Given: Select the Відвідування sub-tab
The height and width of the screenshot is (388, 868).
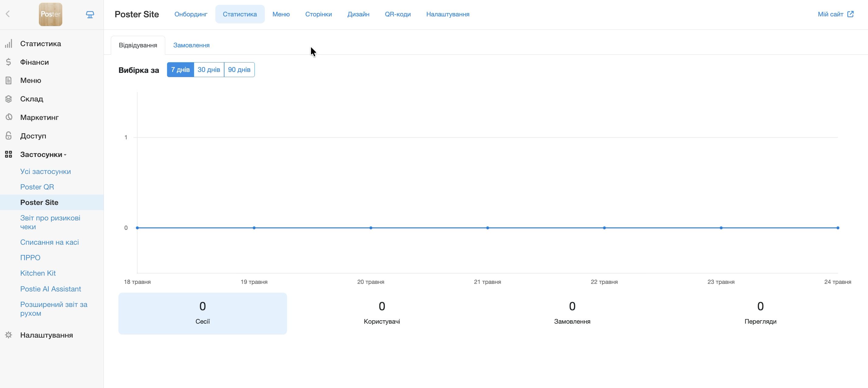Looking at the screenshot, I should coord(138,45).
